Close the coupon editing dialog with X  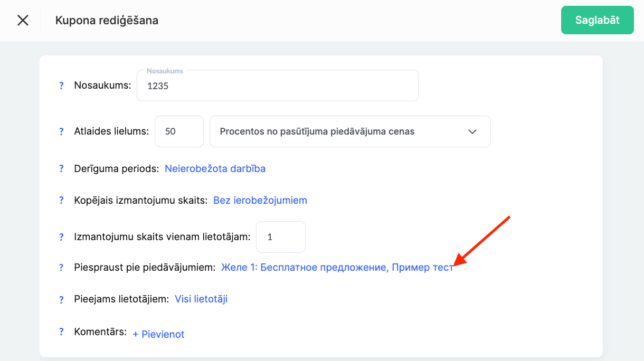23,21
